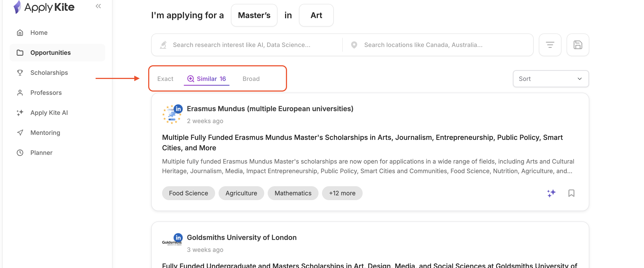Change the Master's degree selector
The height and width of the screenshot is (268, 644).
254,15
